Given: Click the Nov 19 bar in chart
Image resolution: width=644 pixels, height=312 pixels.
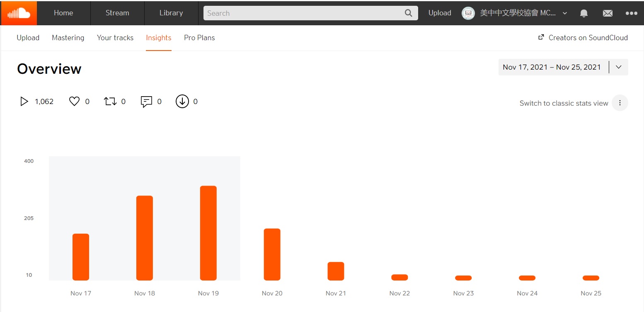Looking at the screenshot, I should [208, 233].
